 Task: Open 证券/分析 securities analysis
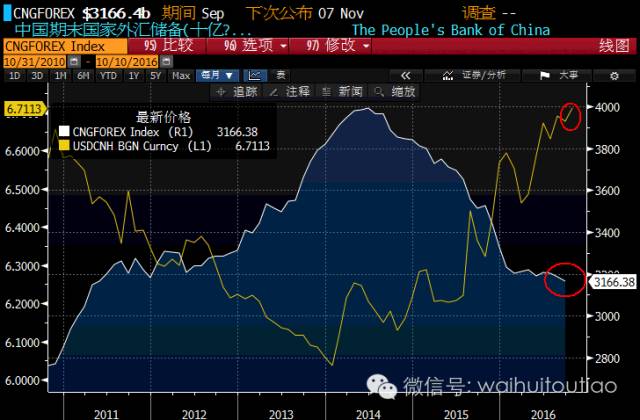(473, 76)
